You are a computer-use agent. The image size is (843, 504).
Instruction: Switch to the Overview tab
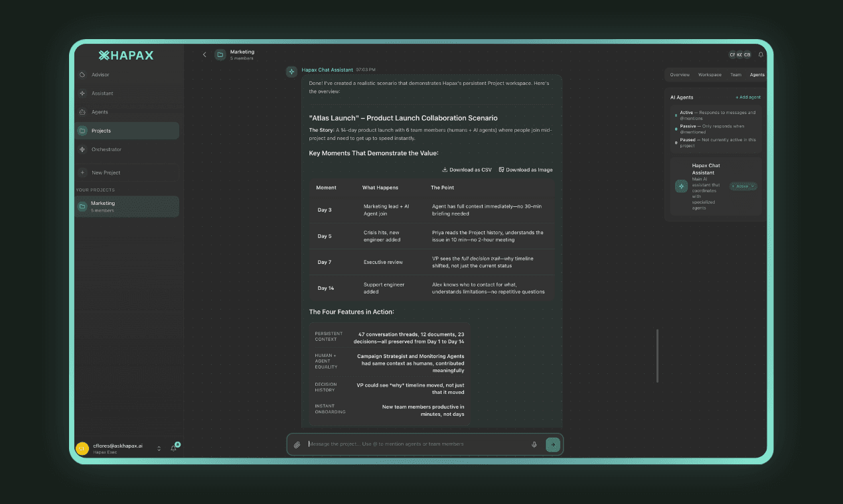pyautogui.click(x=680, y=75)
